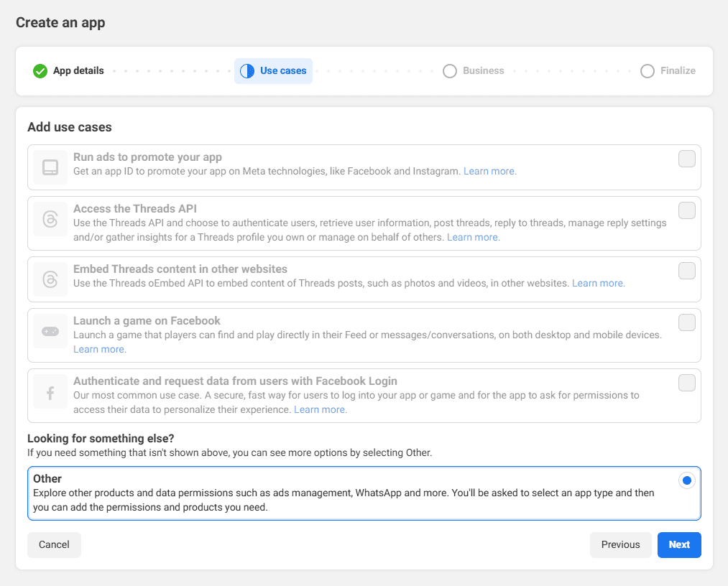Open the Use cases step

273,71
